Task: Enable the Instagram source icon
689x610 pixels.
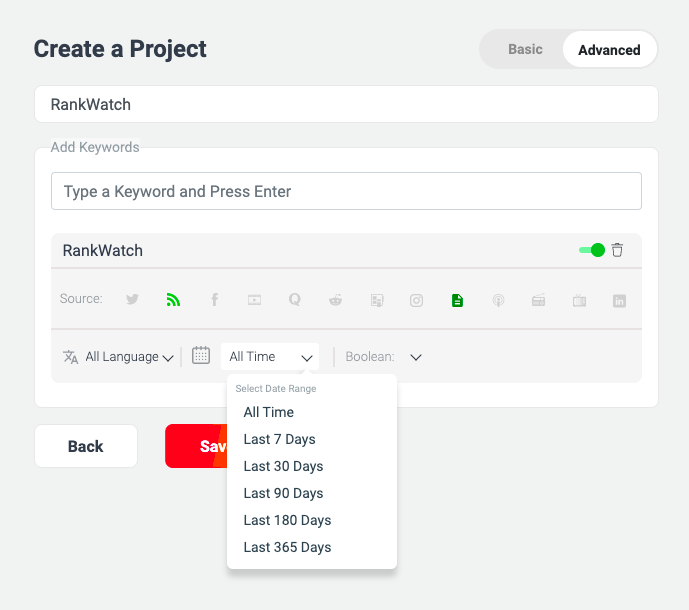Action: pyautogui.click(x=417, y=301)
